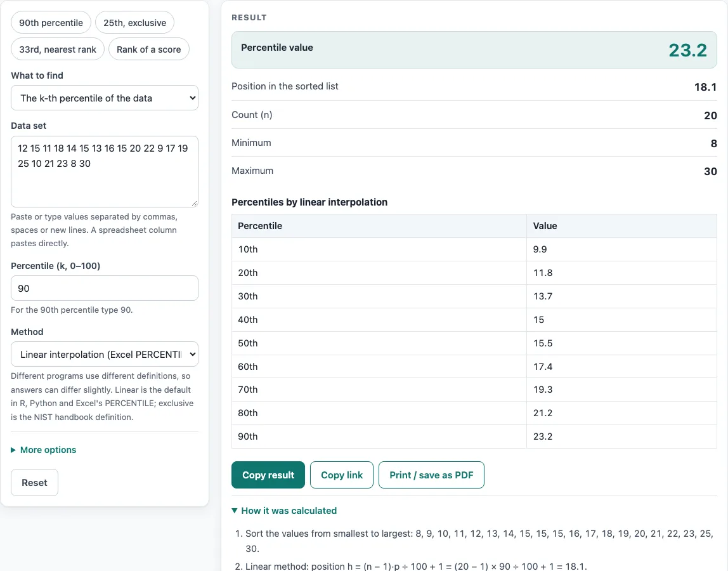Click the Percentile column header

click(379, 226)
